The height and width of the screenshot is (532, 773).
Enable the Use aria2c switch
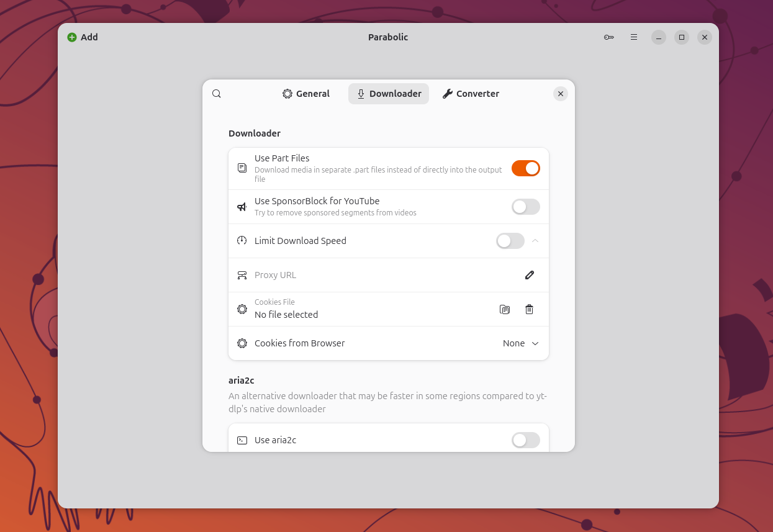point(526,440)
